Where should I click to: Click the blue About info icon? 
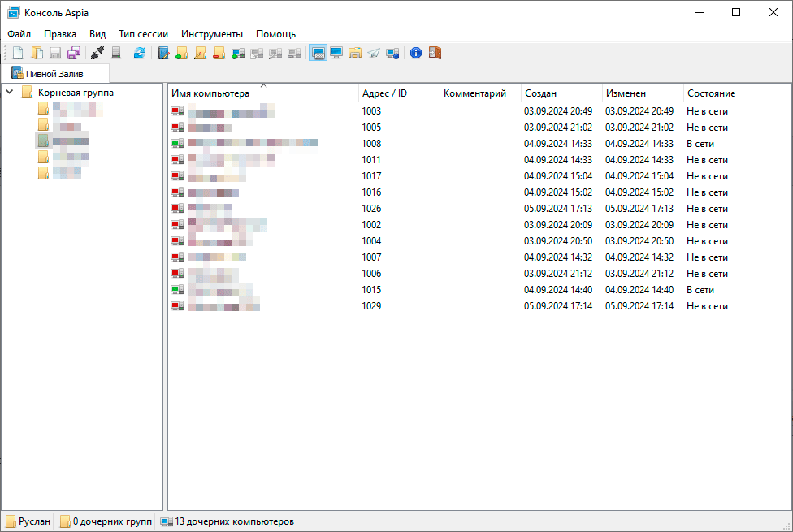tap(416, 54)
